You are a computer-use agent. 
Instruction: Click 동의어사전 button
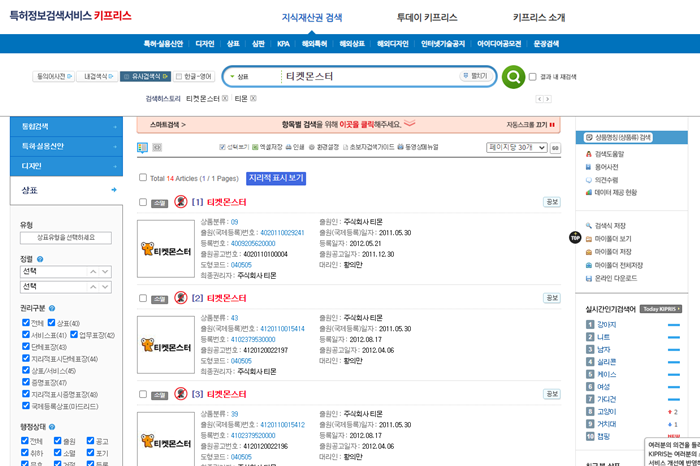pyautogui.click(x=53, y=77)
